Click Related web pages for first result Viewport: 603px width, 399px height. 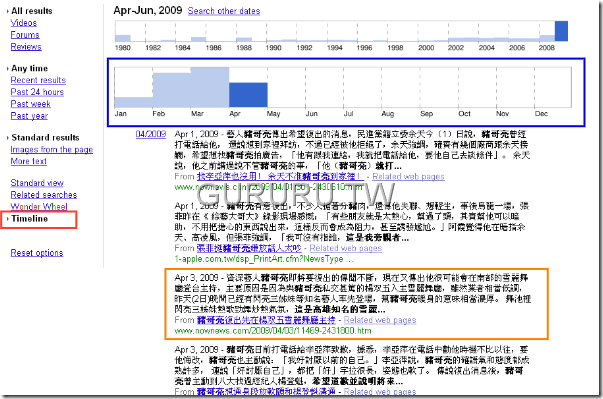pos(408,176)
